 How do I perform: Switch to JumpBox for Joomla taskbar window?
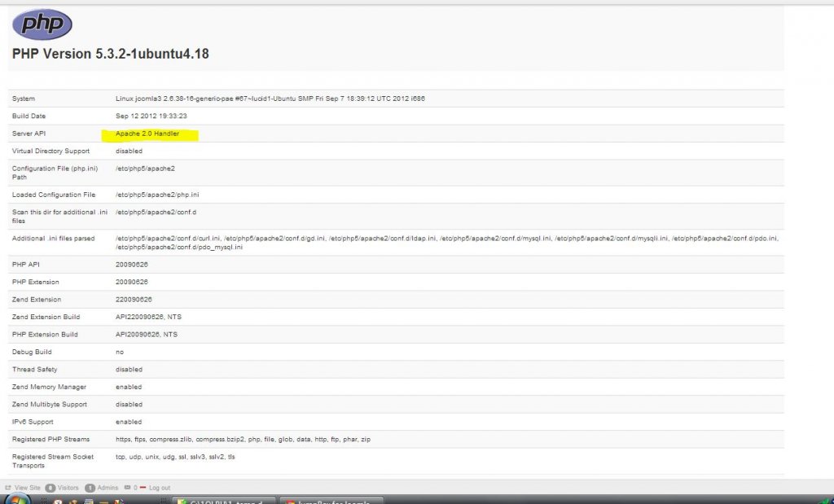pyautogui.click(x=331, y=501)
